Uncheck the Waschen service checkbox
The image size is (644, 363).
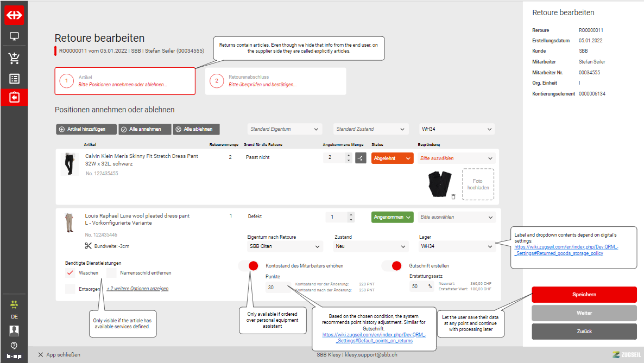pos(70,273)
